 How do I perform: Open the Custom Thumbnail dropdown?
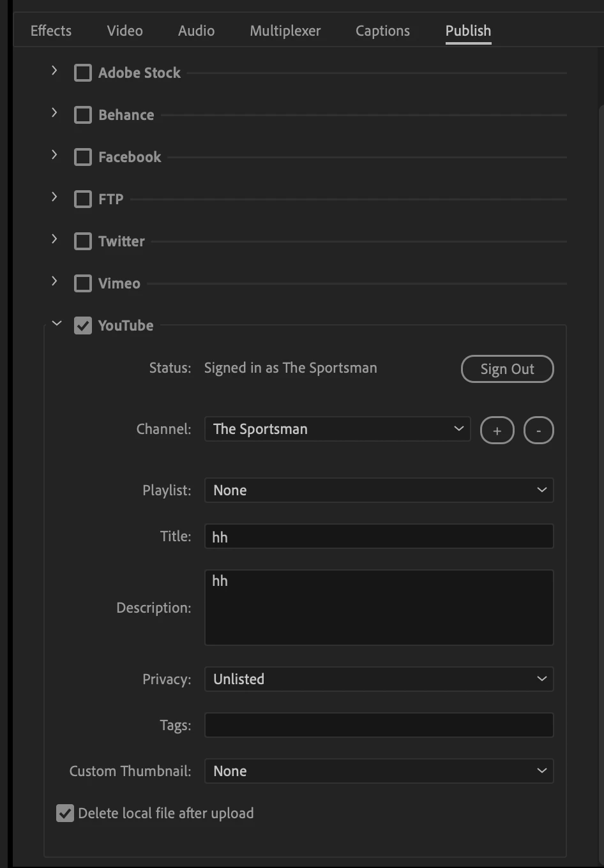(379, 771)
